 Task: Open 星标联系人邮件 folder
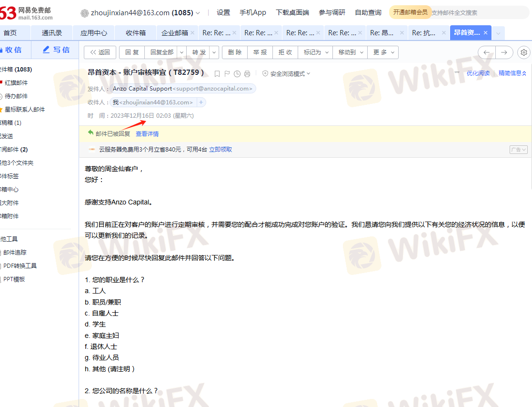tap(24, 109)
